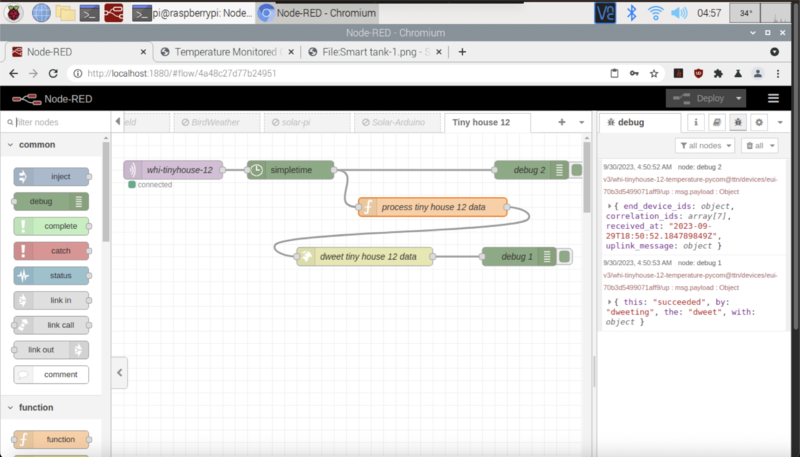The width and height of the screenshot is (800, 457).
Task: Show the configuration nodes gear tab
Action: [759, 122]
